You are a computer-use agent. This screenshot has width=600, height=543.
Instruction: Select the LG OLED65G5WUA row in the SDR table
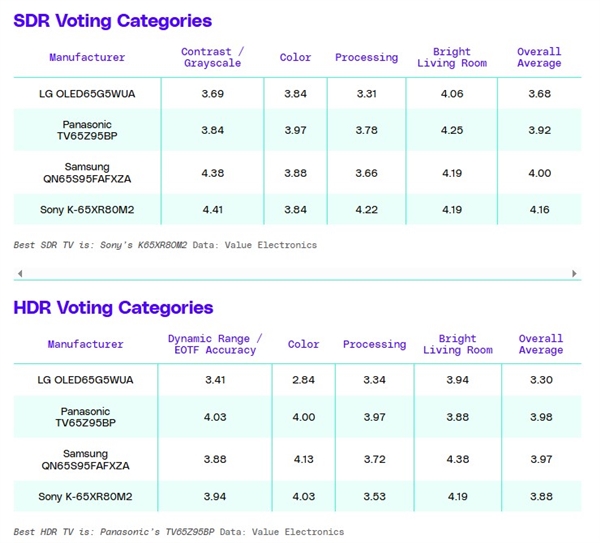pos(87,94)
